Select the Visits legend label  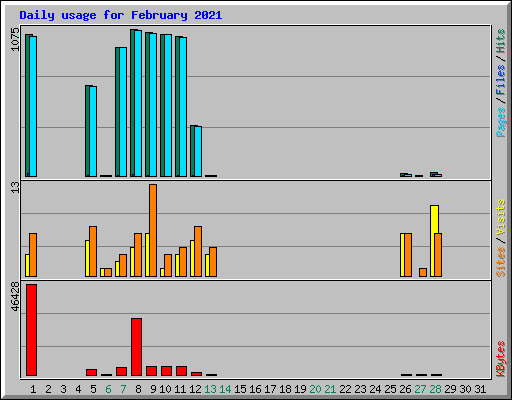coord(500,218)
